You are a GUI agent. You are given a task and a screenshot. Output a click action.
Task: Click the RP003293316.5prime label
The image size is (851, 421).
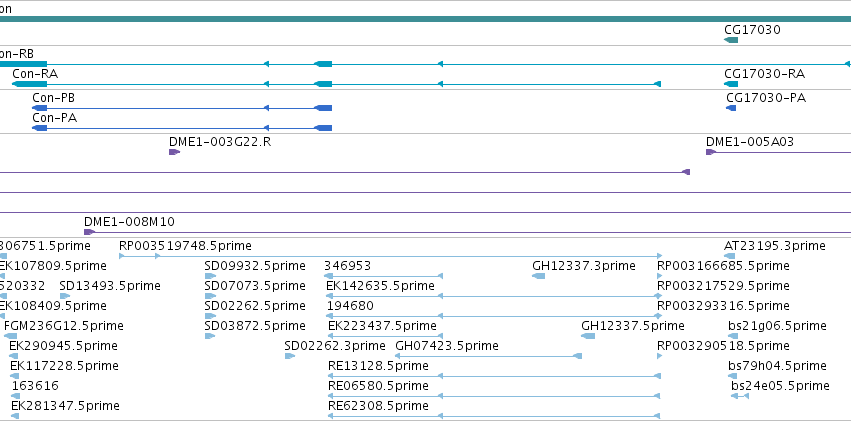[723, 305]
